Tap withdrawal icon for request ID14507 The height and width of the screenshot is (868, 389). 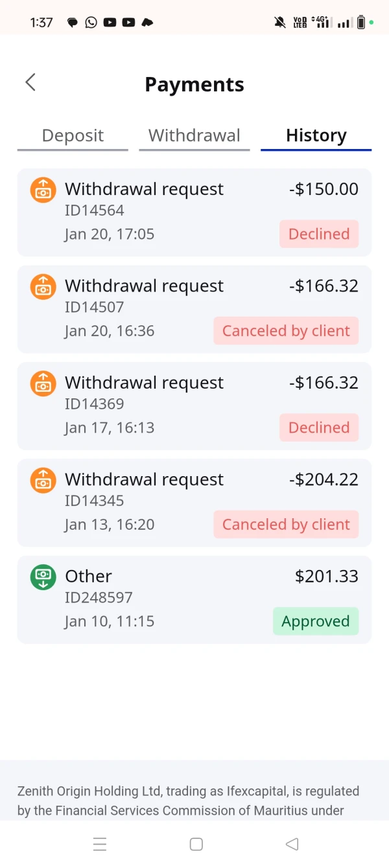click(43, 286)
